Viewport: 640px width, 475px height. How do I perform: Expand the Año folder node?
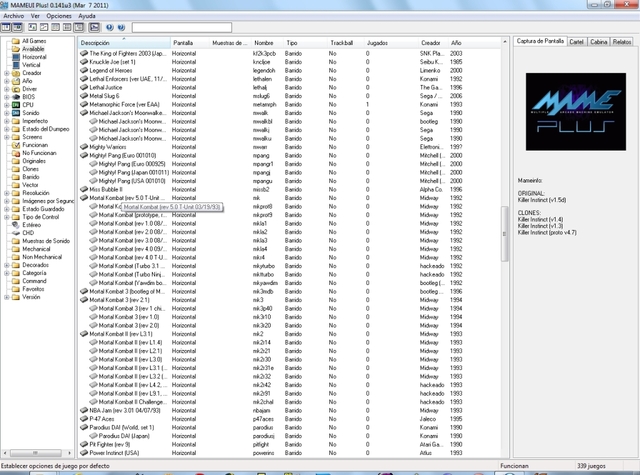pyautogui.click(x=7, y=81)
